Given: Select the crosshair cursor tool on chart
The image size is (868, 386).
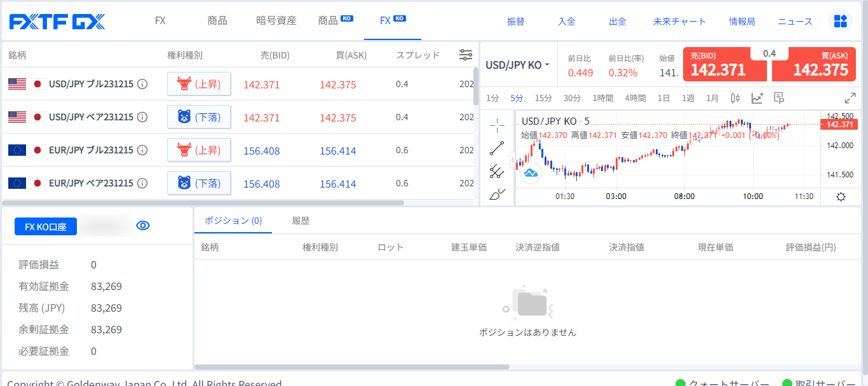Looking at the screenshot, I should [x=497, y=125].
